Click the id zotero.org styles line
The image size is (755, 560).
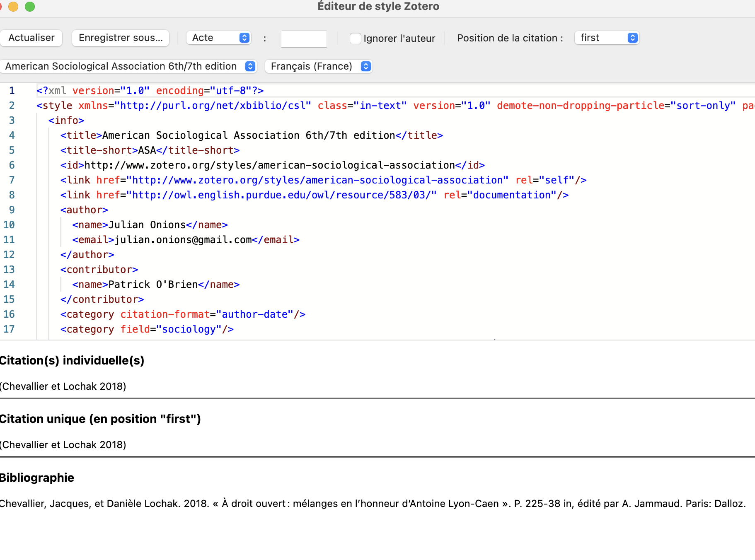[273, 165]
